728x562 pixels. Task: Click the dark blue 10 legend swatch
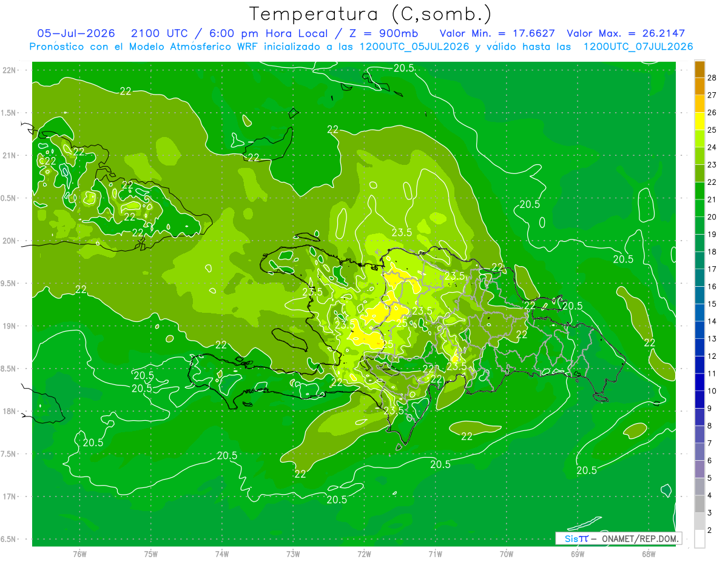pos(699,383)
